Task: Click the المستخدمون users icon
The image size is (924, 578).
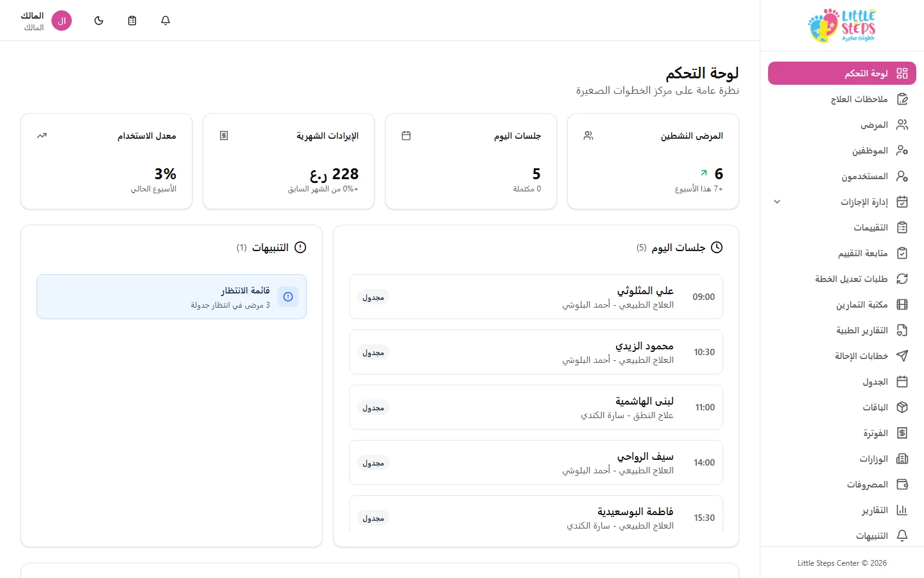Action: (902, 176)
